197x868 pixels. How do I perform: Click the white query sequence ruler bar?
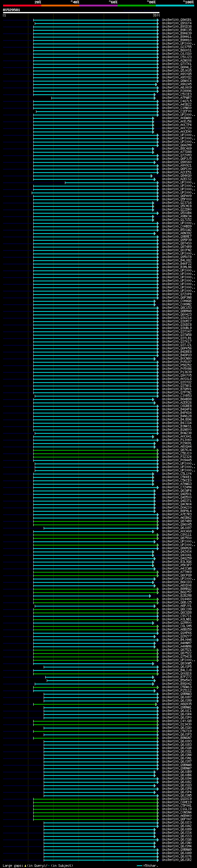click(x=81, y=12)
